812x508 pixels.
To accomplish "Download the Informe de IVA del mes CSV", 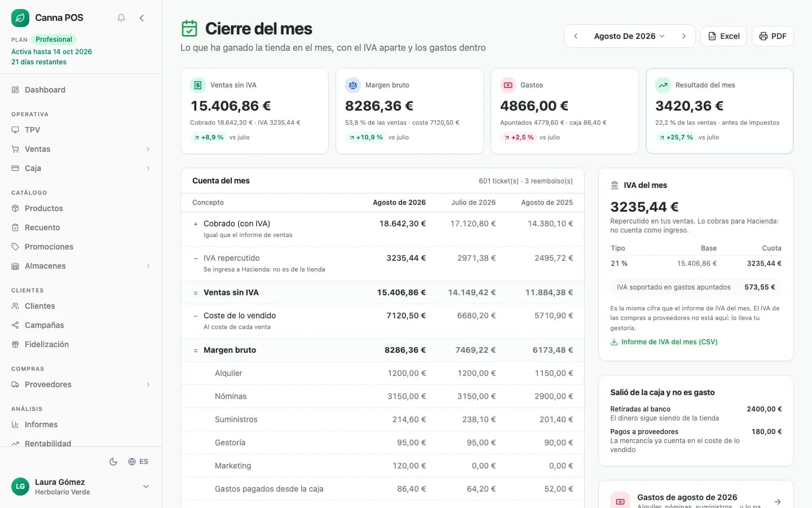I will point(664,342).
